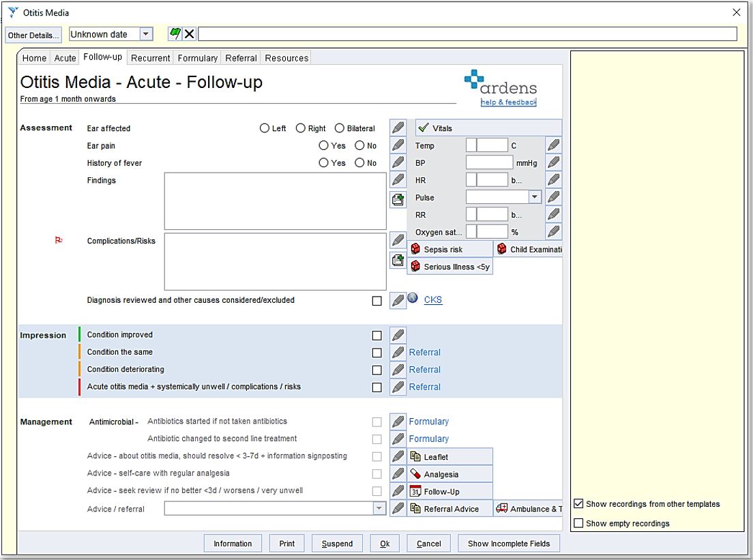Click pencil icon for Condition the same
The width and height of the screenshot is (753, 560).
pyautogui.click(x=398, y=353)
